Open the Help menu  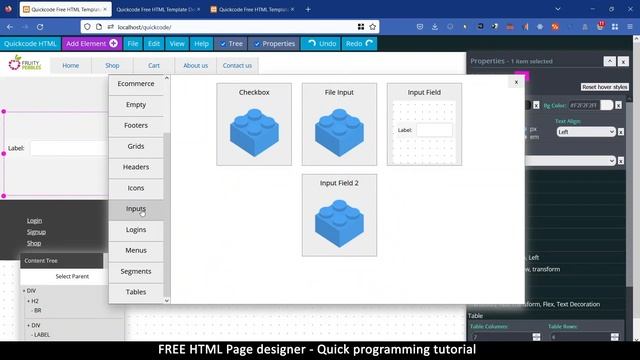pos(201,44)
